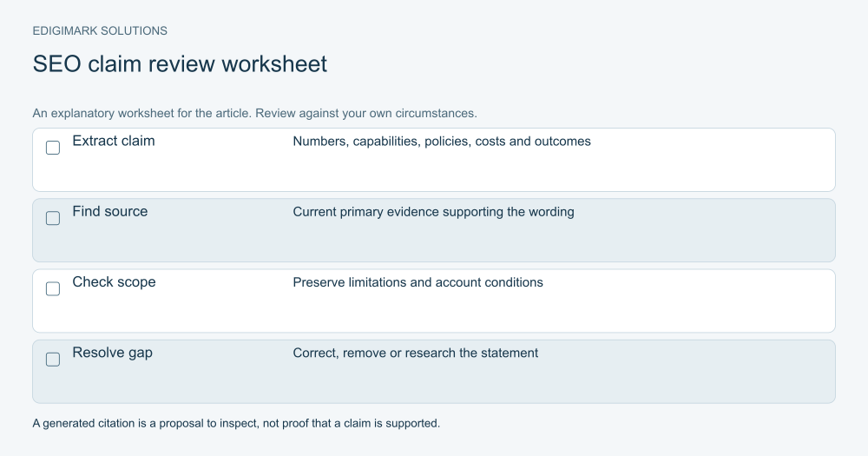The image size is (868, 456).
Task: Select the 'Find source' label
Action: tap(110, 211)
